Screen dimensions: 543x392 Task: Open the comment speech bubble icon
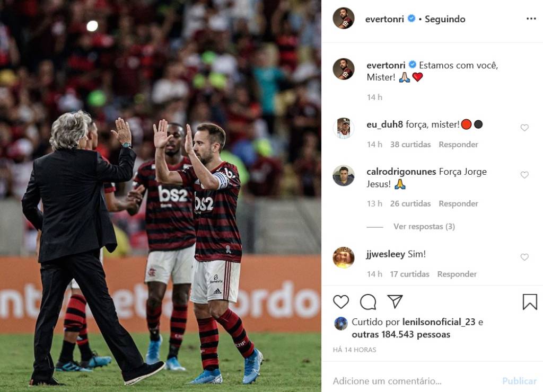click(x=368, y=302)
